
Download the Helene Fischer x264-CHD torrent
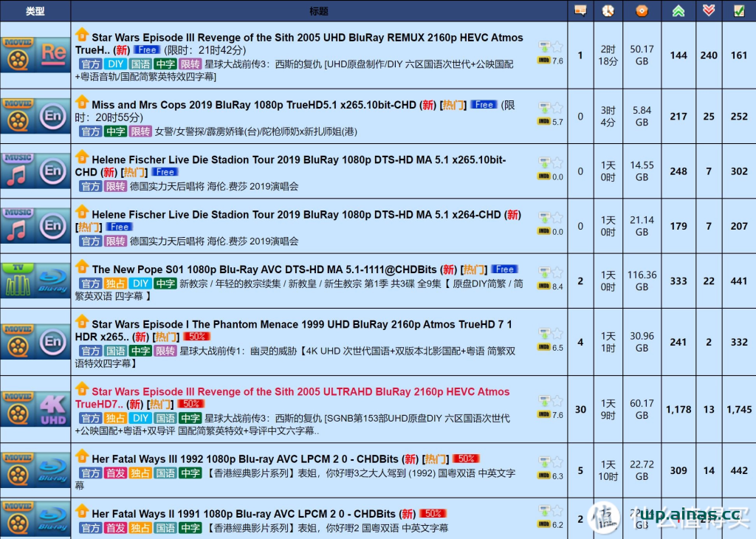tap(544, 218)
